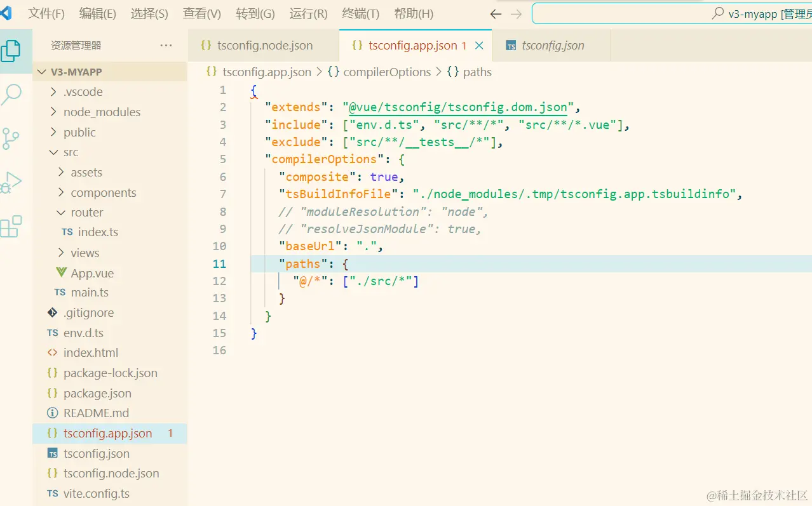Image resolution: width=812 pixels, height=506 pixels.
Task: Open 转到(G) menu
Action: (255, 13)
